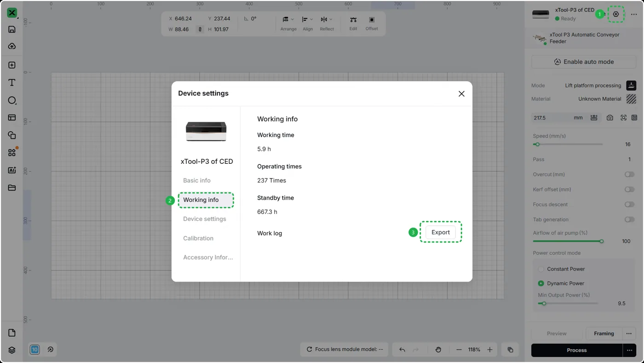Viewport: 644px width, 363px height.
Task: Open the Accessory Information tab
Action: pyautogui.click(x=208, y=257)
